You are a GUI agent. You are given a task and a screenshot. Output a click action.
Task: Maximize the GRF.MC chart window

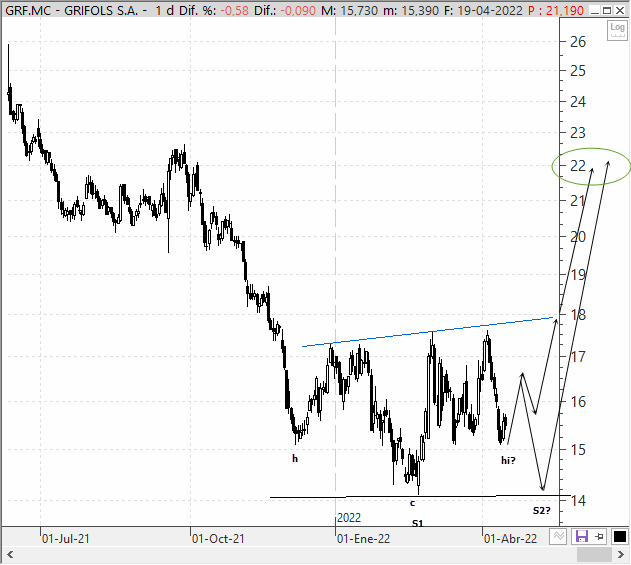coord(607,10)
